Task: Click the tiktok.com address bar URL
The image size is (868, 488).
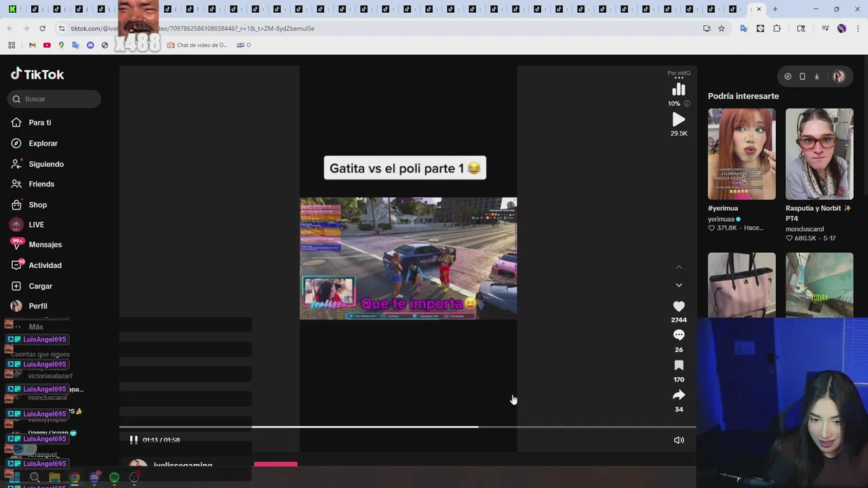Action: [x=192, y=28]
